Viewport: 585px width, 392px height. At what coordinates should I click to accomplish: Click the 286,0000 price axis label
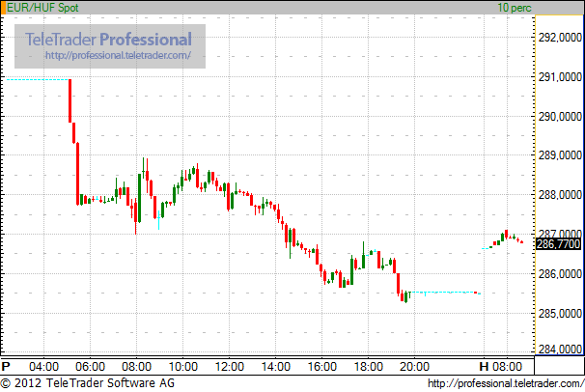coord(560,274)
